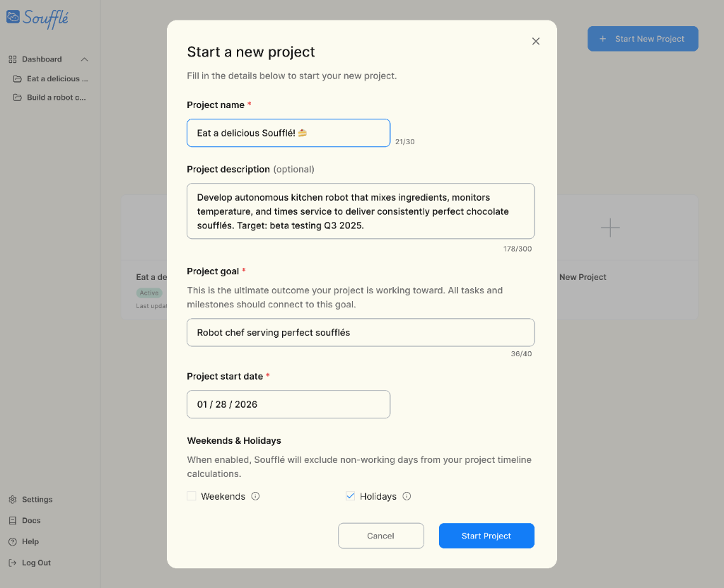Click the Cancel button
Screen dimensions: 724x588
coord(380,536)
